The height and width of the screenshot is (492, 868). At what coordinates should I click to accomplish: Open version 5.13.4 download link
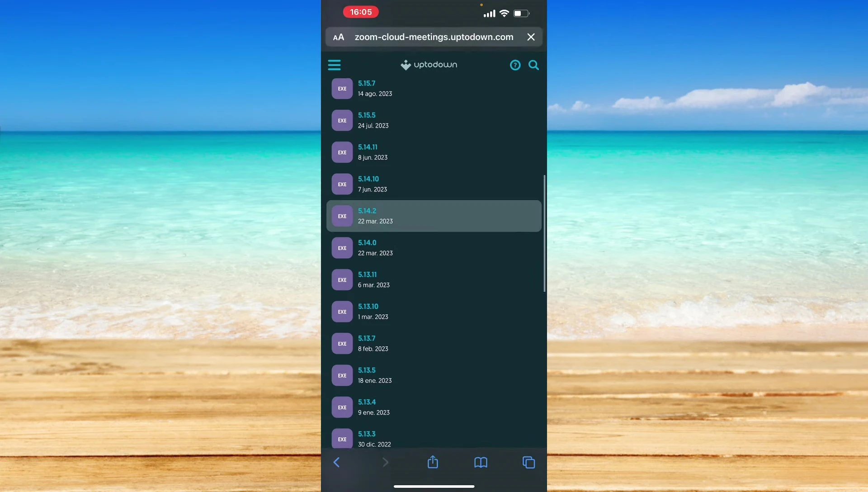(367, 402)
